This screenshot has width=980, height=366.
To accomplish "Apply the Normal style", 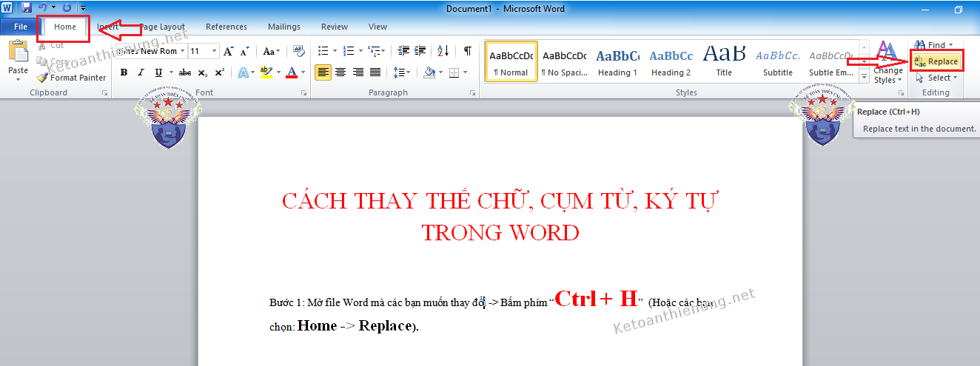I will [x=511, y=61].
